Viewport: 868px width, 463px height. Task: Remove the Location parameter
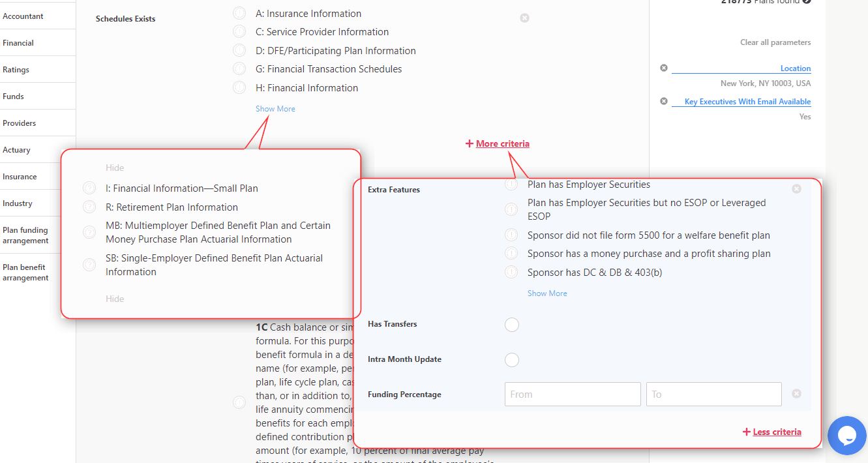click(x=664, y=68)
